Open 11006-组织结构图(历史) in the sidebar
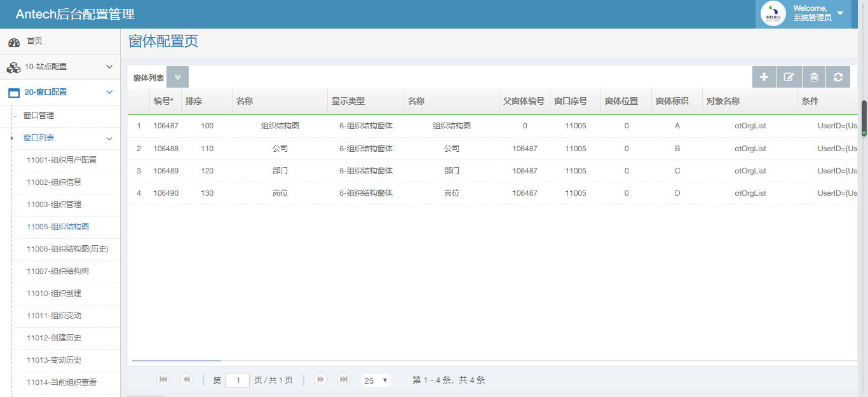This screenshot has width=868, height=397. pyautogui.click(x=67, y=249)
